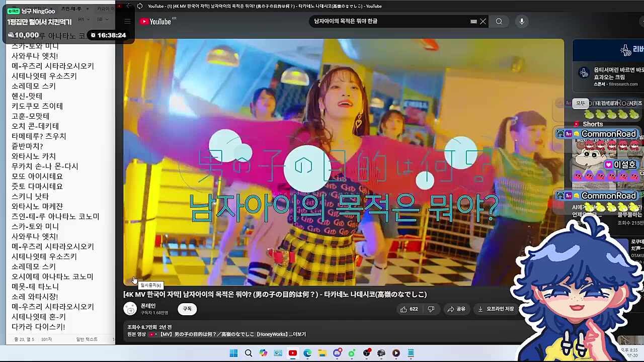Screen dimensions: 644x362
Task: Open Windows taskbar search
Action: click(x=249, y=353)
